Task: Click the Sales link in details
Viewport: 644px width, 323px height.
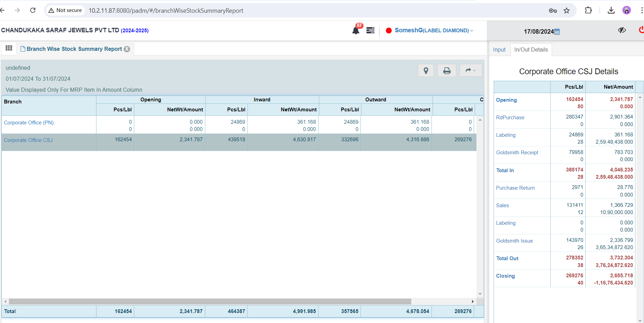Action: (x=502, y=205)
